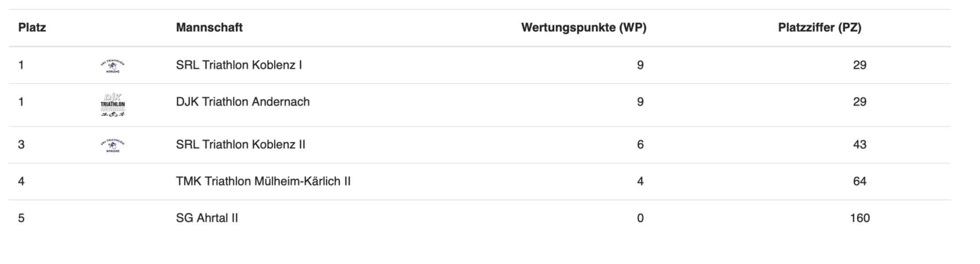980x264 pixels.
Task: Click the rank number 5 cell
Action: (x=21, y=218)
